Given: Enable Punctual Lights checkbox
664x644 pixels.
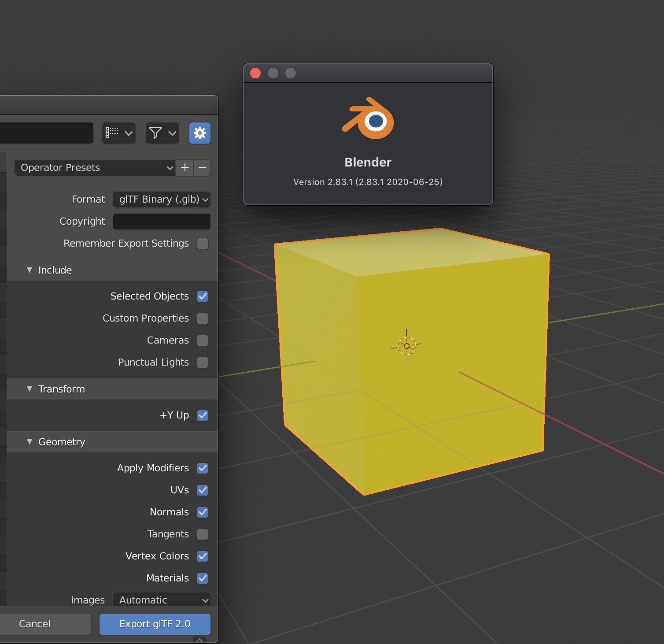Looking at the screenshot, I should (203, 363).
